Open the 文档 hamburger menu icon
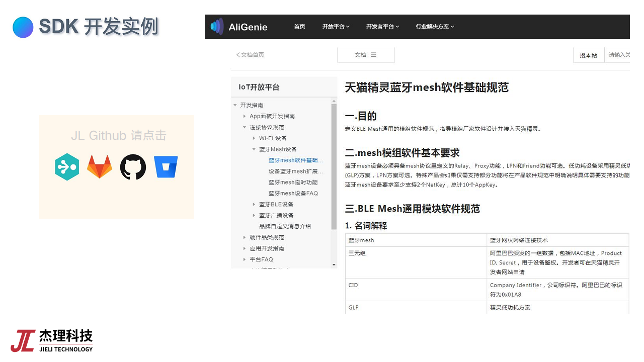The height and width of the screenshot is (362, 644). pos(374,55)
